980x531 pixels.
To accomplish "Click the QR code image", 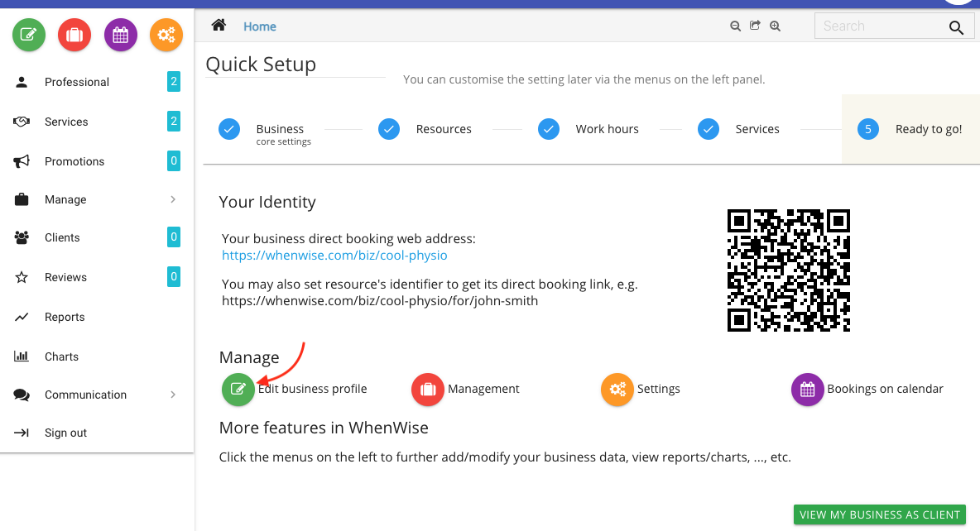I will 789,270.
